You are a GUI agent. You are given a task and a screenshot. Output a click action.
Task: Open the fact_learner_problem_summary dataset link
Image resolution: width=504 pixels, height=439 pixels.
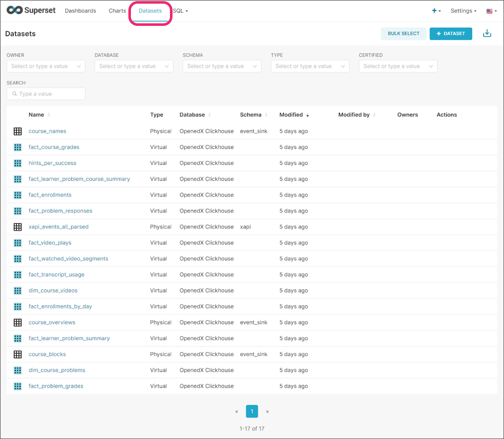[69, 338]
